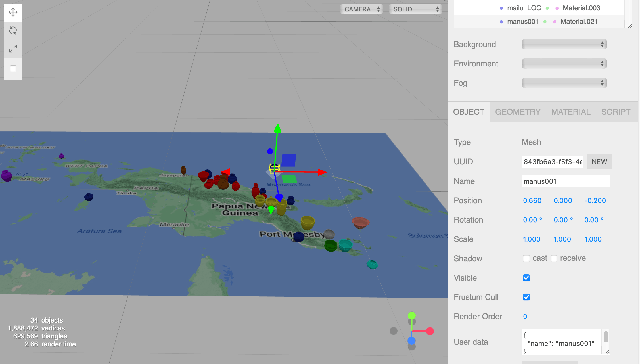
Task: Click the blue Z axis on view helper
Action: click(411, 340)
